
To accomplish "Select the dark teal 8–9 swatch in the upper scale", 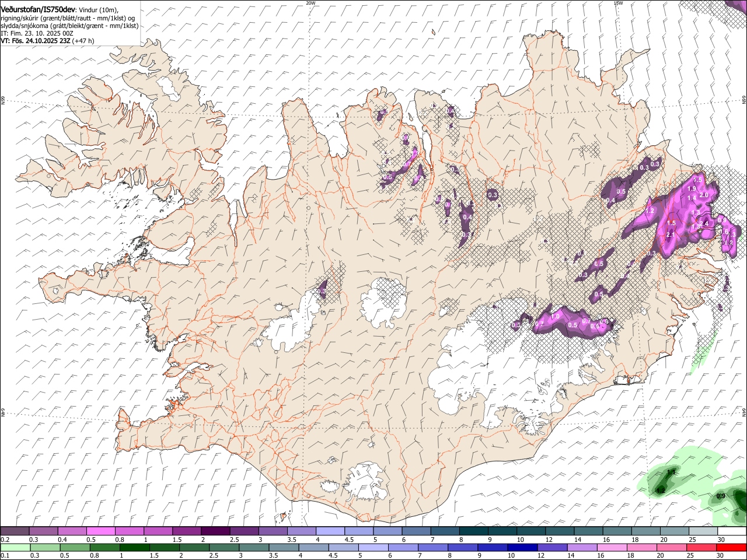I will pyautogui.click(x=474, y=531).
